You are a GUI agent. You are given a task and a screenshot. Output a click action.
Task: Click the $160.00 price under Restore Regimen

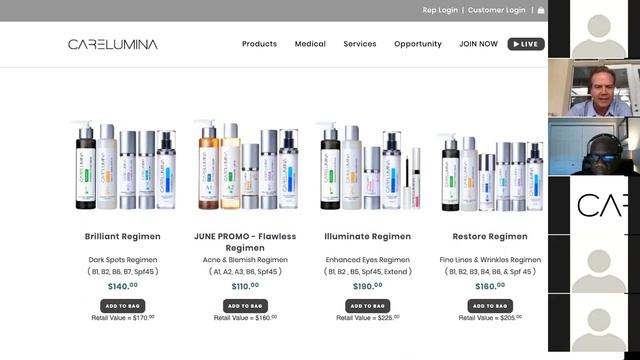[490, 286]
